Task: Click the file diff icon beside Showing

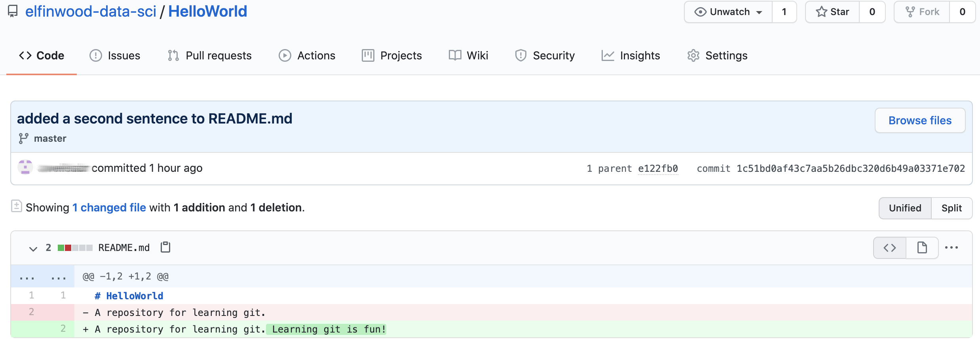Action: click(x=17, y=206)
